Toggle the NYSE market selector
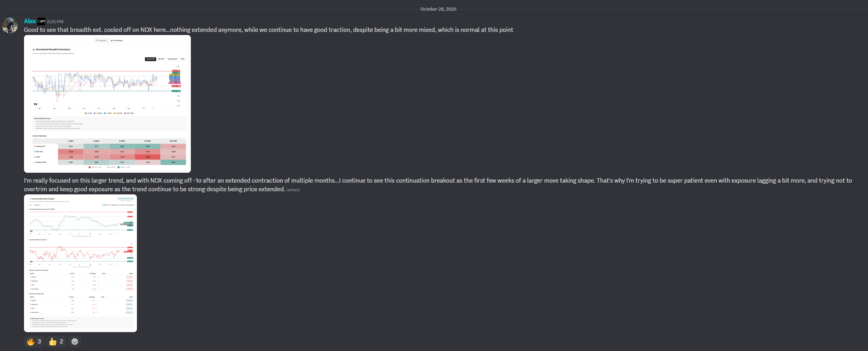The image size is (868, 351). coord(183,59)
